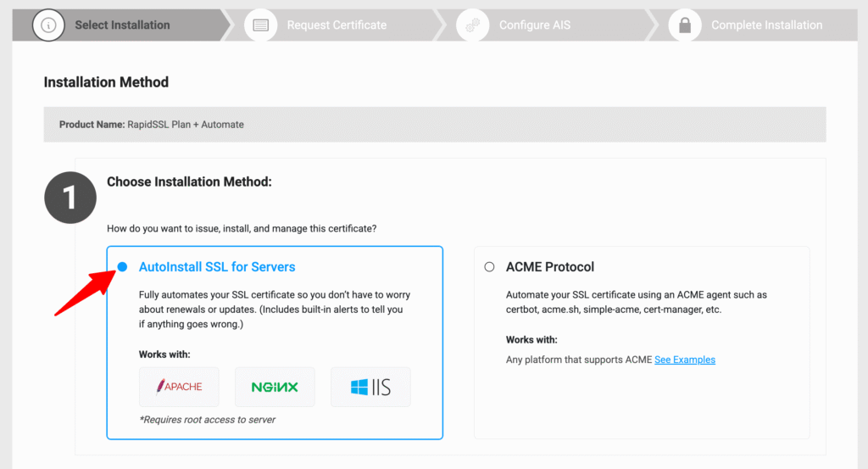
Task: Open the See Examples link
Action: click(685, 360)
